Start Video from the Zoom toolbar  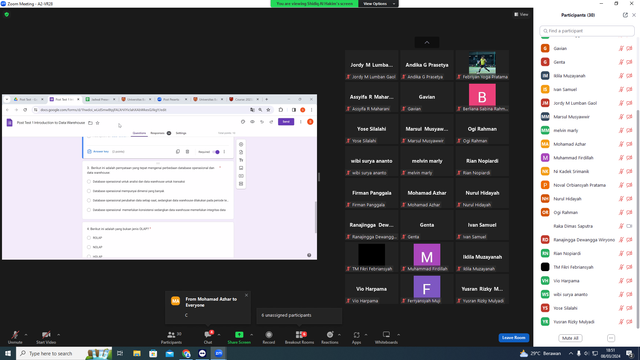(x=46, y=337)
